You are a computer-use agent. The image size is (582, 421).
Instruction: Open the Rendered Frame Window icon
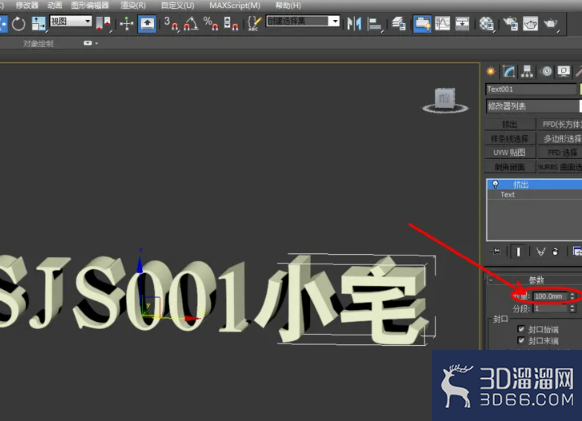tap(530, 24)
